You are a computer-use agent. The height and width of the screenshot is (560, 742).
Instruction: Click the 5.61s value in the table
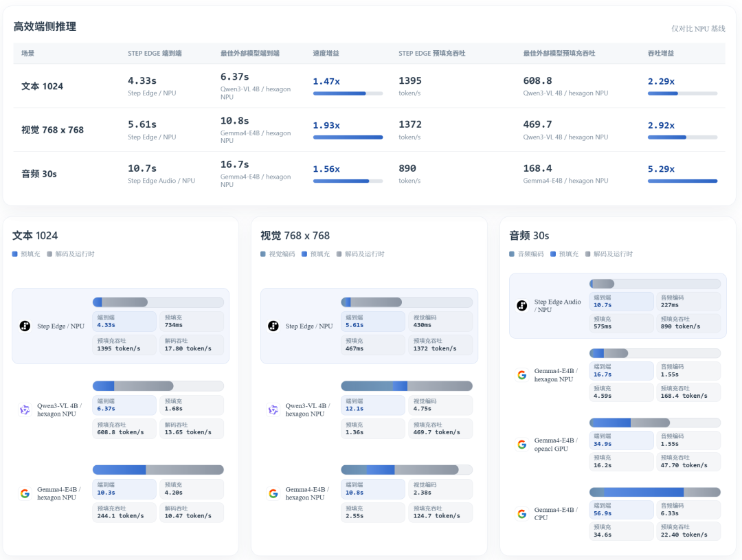click(142, 124)
